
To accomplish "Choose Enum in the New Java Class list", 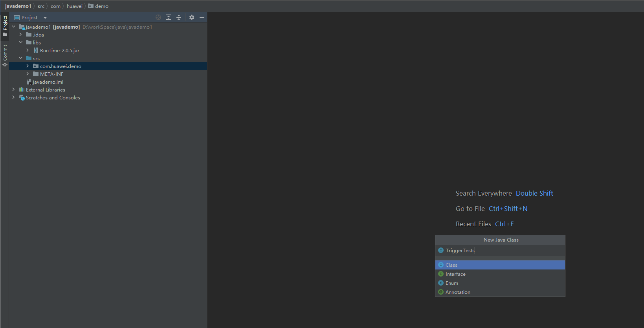I will [452, 283].
